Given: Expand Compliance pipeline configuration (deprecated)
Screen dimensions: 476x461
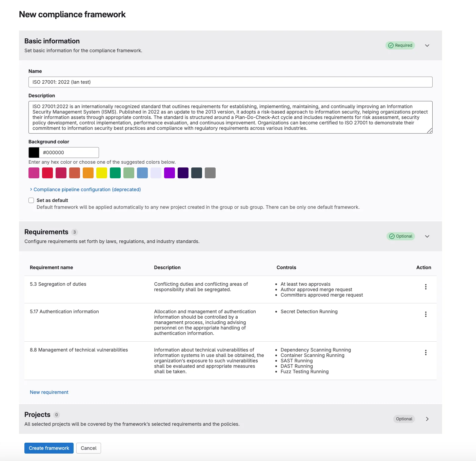Looking at the screenshot, I should 86,189.
